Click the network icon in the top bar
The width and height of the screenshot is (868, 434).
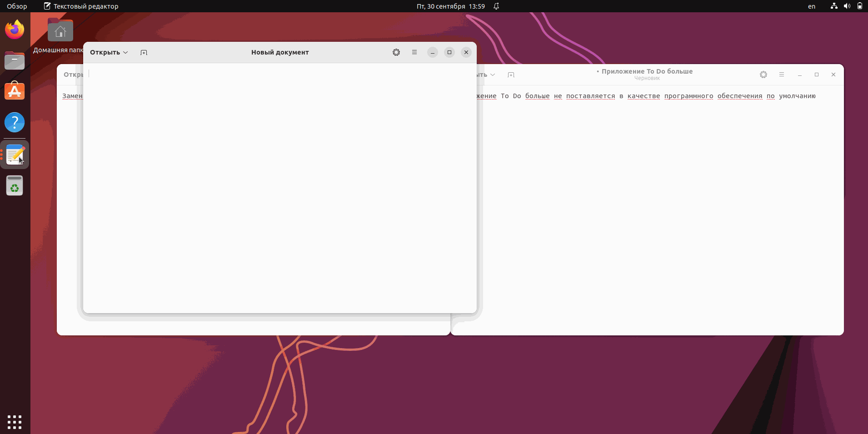[x=834, y=6]
